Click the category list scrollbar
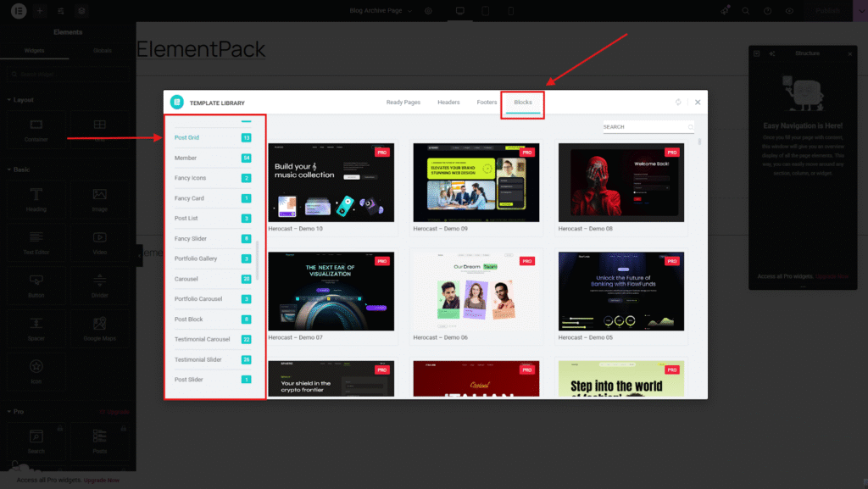The image size is (868, 489). click(258, 260)
